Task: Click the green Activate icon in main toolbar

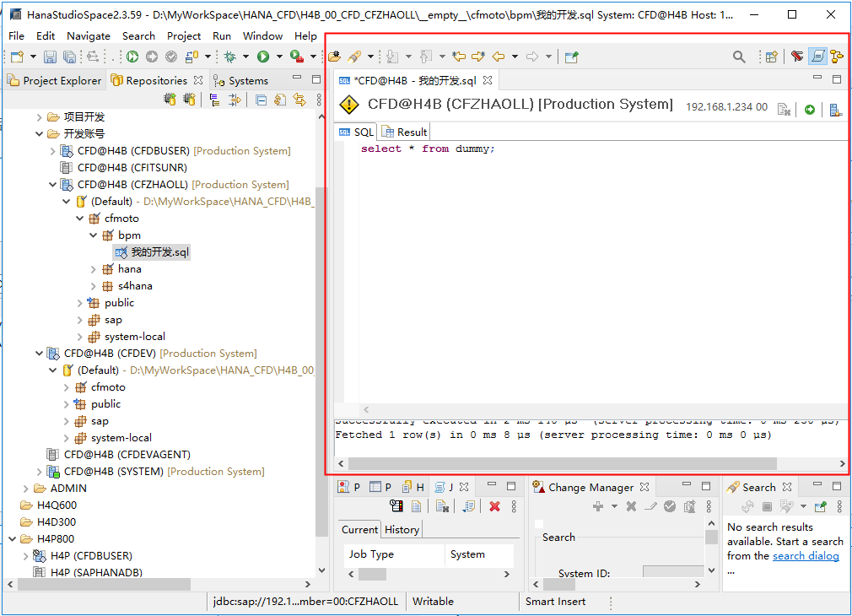Action: point(132,57)
